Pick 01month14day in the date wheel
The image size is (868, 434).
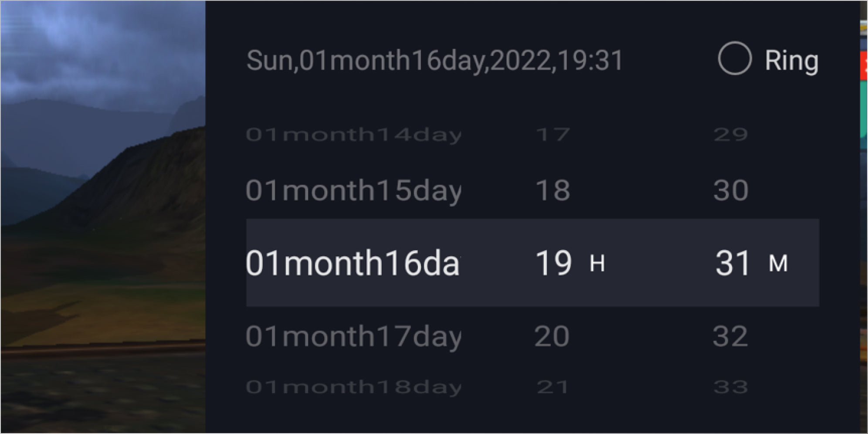point(353,134)
